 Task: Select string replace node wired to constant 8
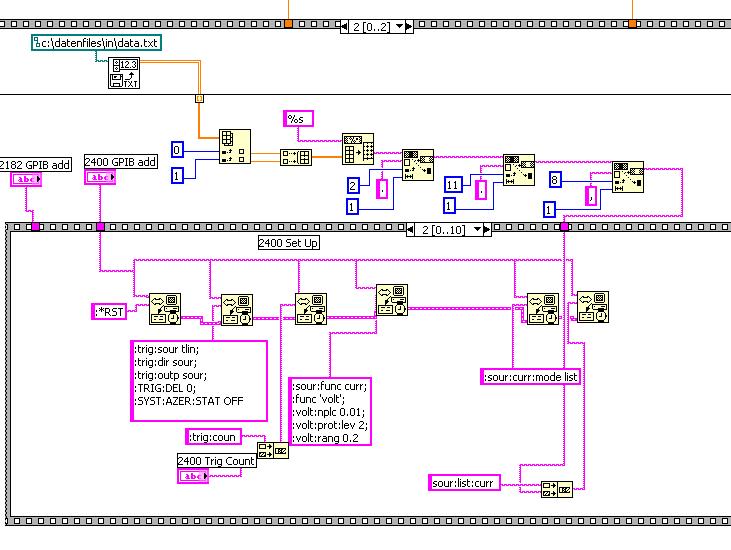[628, 177]
